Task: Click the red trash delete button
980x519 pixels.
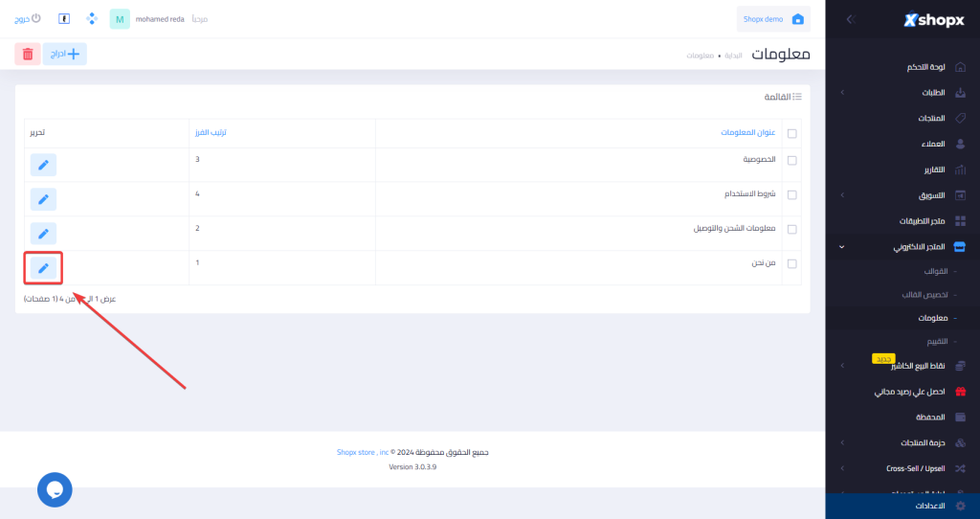Action: pyautogui.click(x=28, y=55)
